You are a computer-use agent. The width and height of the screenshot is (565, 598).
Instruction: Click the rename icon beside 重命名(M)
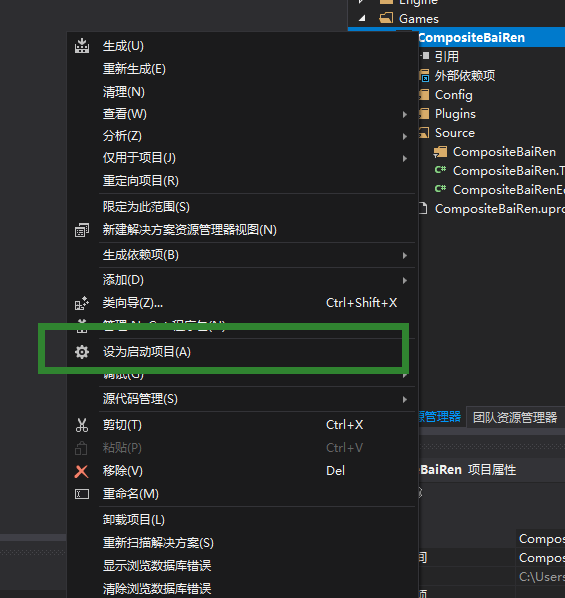pos(82,494)
